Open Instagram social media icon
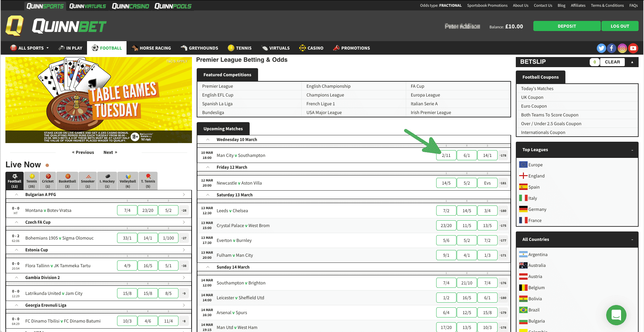Viewport: 644px width, 332px height. 622,48
